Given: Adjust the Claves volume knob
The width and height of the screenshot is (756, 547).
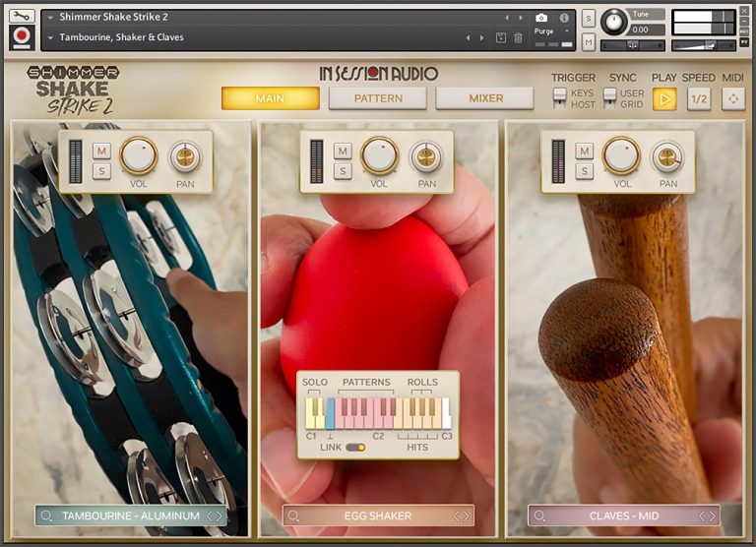Looking at the screenshot, I should click(622, 155).
